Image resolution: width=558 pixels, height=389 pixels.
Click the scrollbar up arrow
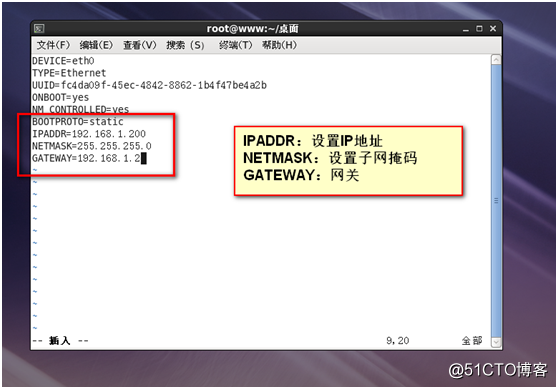pos(496,60)
